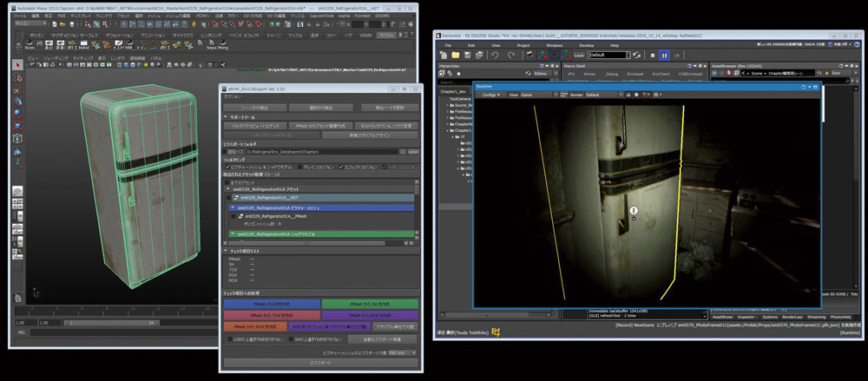The image size is (868, 381).
Task: Click the export folder path input field
Action: (x=323, y=151)
